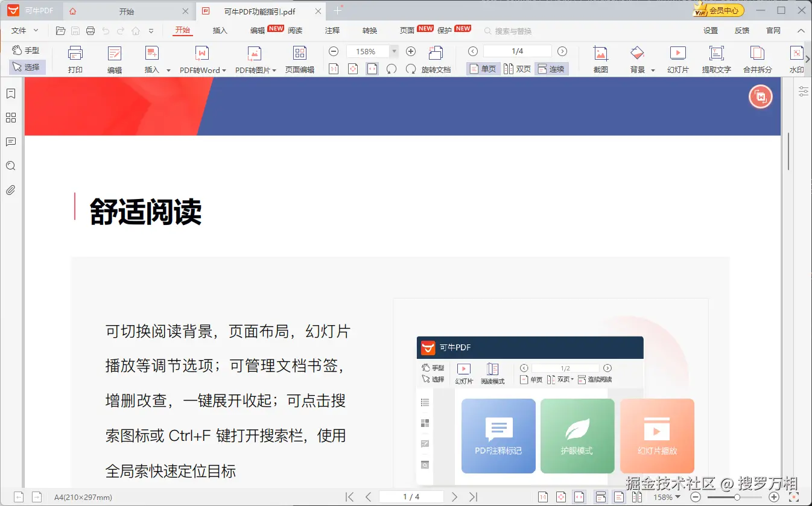Click the fit page icon in toolbar
Image resolution: width=812 pixels, height=506 pixels.
click(x=353, y=69)
